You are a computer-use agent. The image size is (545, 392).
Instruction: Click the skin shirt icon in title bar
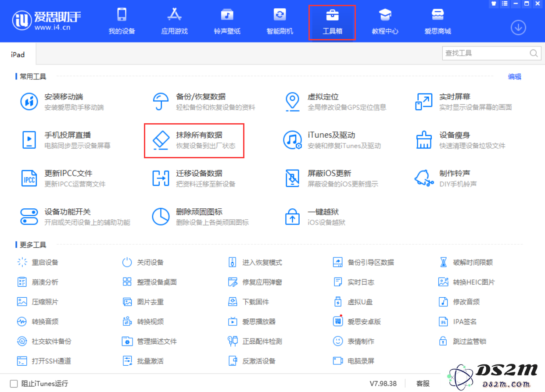[x=493, y=4]
